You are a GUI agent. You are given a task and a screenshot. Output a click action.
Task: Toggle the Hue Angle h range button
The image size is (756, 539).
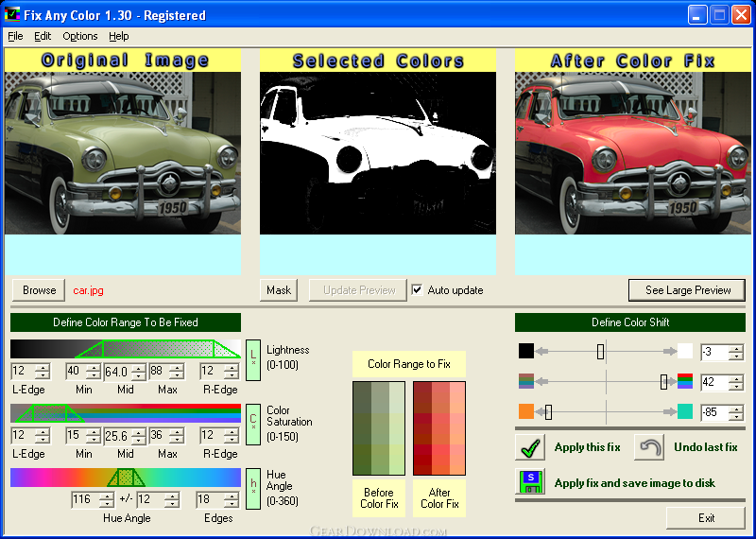(253, 488)
